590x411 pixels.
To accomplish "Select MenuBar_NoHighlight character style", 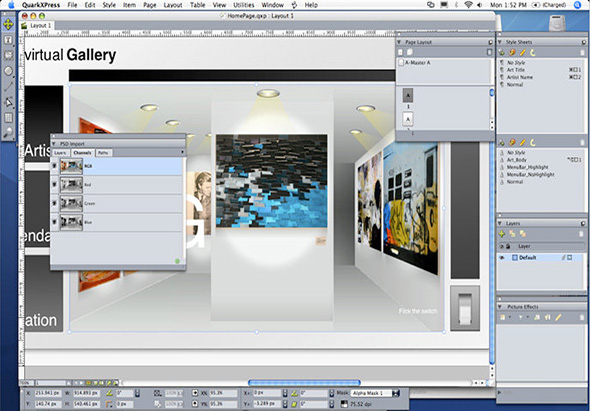I will pyautogui.click(x=531, y=175).
